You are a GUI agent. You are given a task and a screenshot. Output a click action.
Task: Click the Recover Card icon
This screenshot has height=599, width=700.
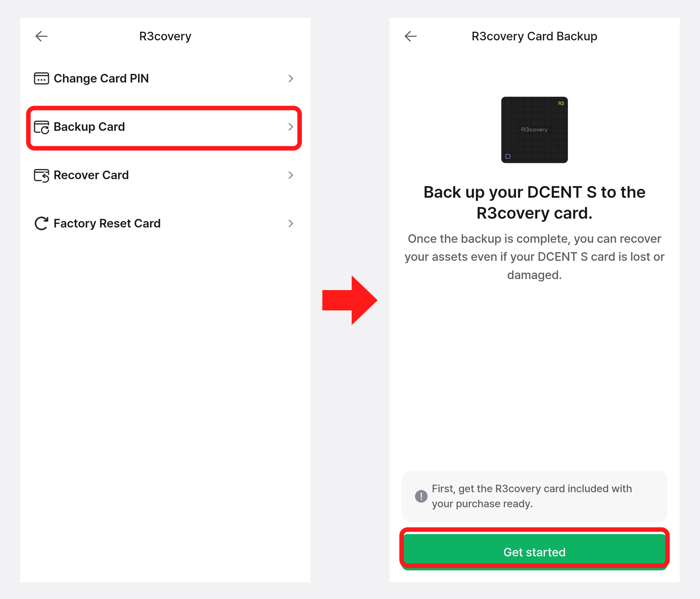tap(41, 175)
